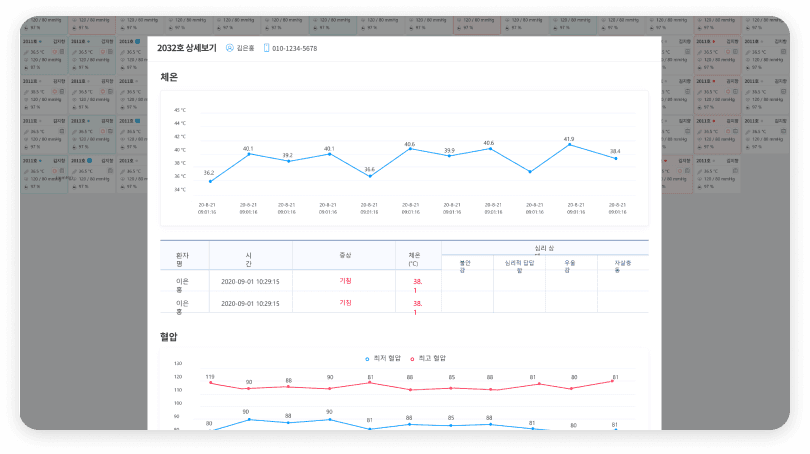This screenshot has width=810, height=454.
Task: Click the 체온 (°C) column header
Action: [414, 258]
